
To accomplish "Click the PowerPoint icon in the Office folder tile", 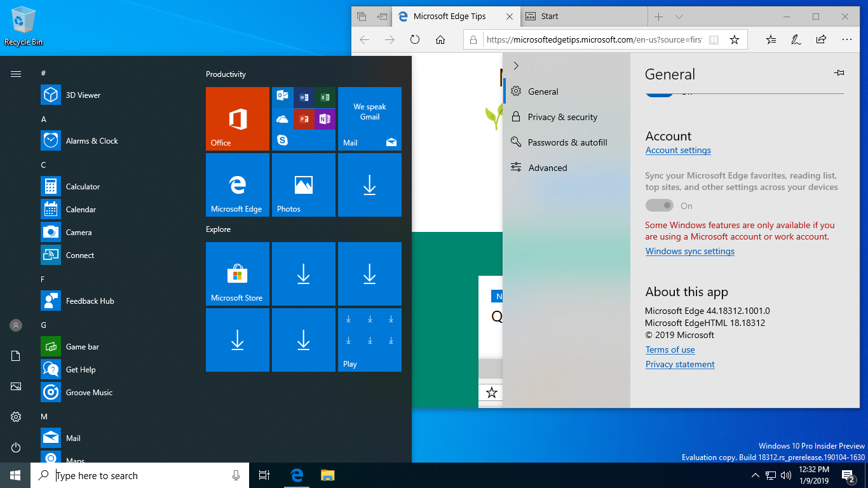I will click(x=304, y=119).
